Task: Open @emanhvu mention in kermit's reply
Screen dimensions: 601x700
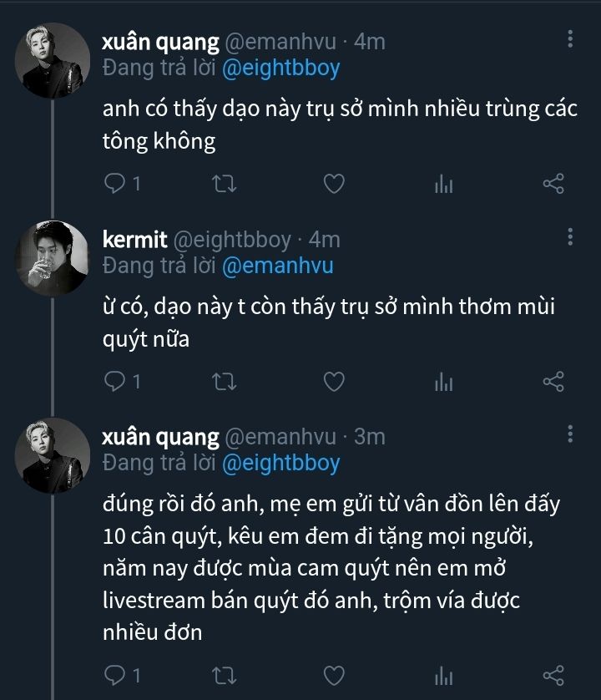Action: click(x=277, y=266)
